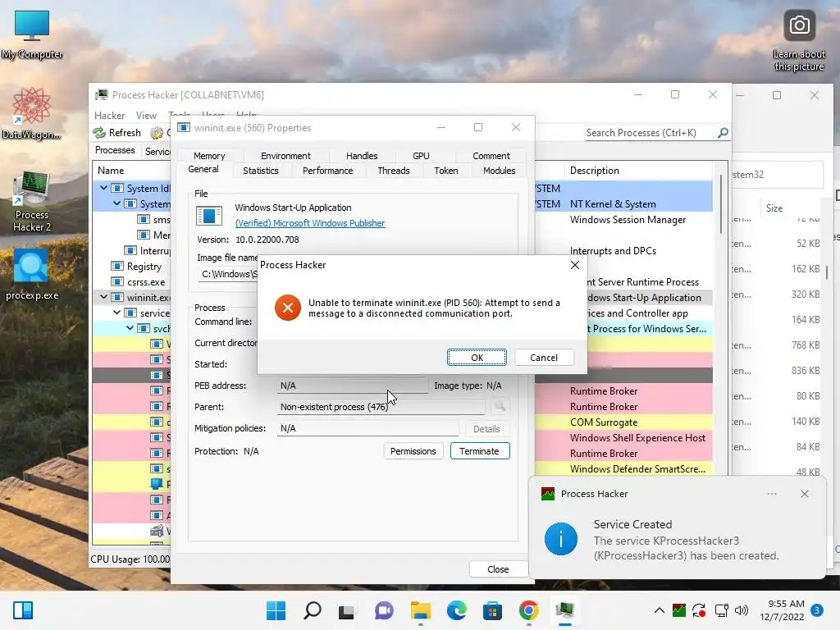840x630 pixels.
Task: Open the Threads tab
Action: click(x=393, y=171)
